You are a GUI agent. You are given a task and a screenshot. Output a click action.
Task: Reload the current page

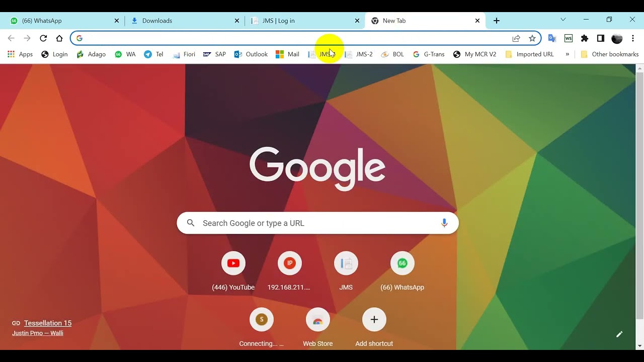click(x=43, y=38)
